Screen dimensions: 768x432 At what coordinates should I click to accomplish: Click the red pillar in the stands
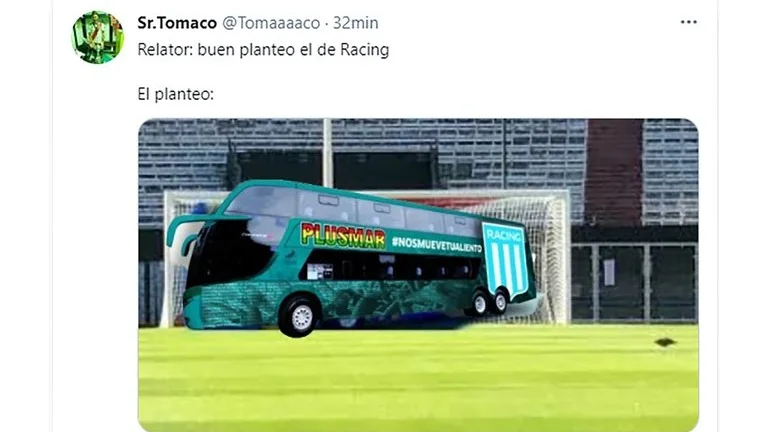614,171
